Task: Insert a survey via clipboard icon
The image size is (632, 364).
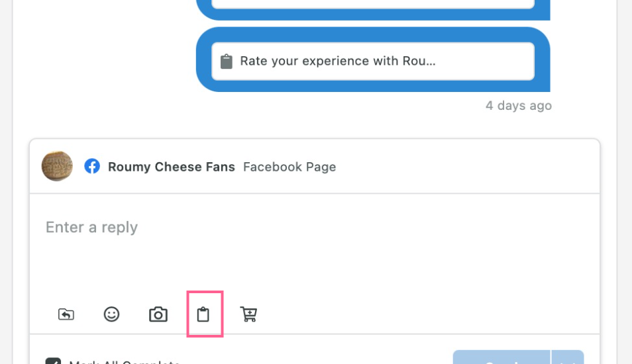Action: (x=203, y=314)
